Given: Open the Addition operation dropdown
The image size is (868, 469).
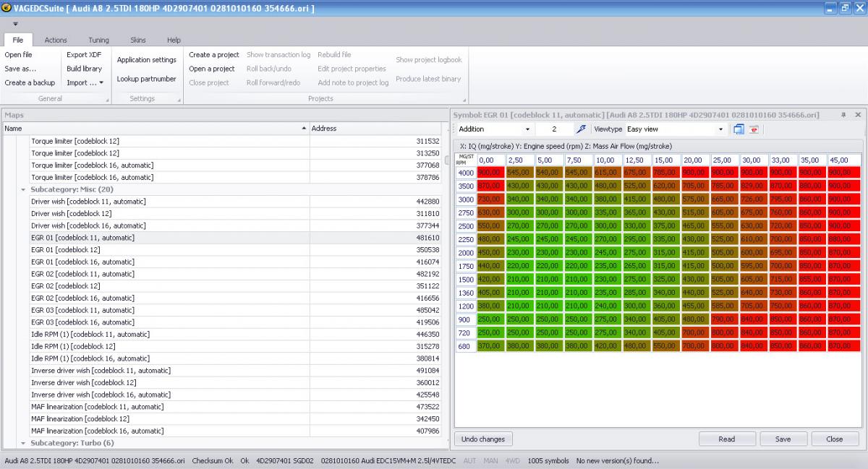Looking at the screenshot, I should tap(527, 129).
